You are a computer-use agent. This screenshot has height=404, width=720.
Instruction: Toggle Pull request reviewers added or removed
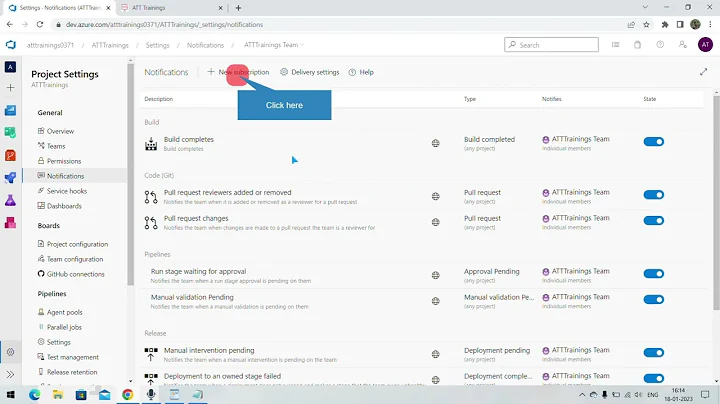653,195
